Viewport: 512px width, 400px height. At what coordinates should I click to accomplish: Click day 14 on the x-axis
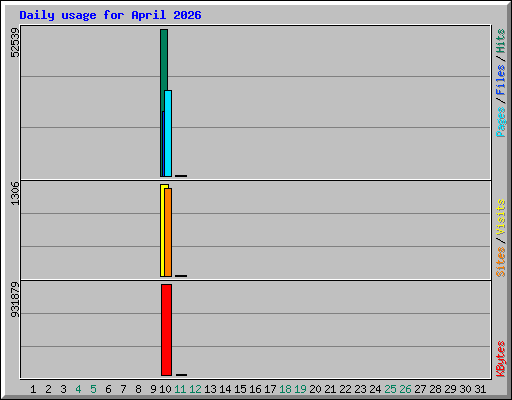tap(225, 389)
